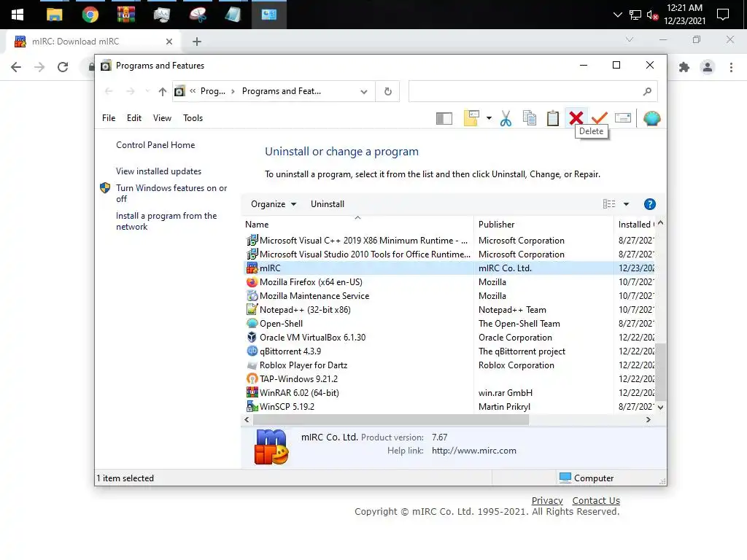The width and height of the screenshot is (747, 560).
Task: Sort by the Name column header
Action: [x=357, y=225]
